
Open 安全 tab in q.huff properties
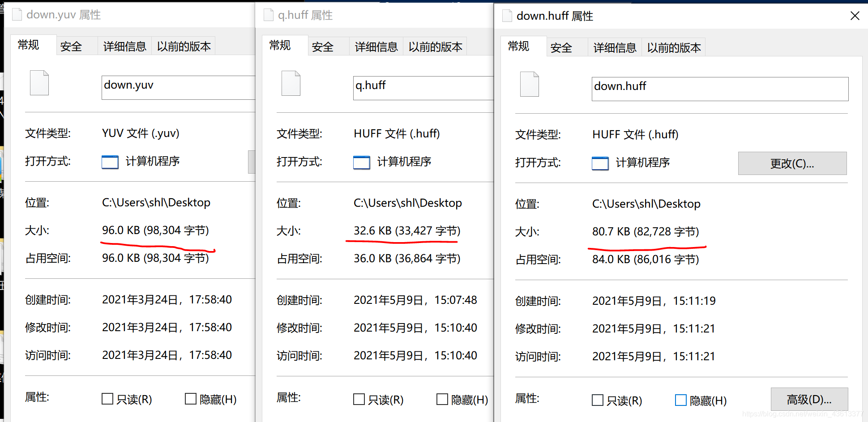[329, 47]
